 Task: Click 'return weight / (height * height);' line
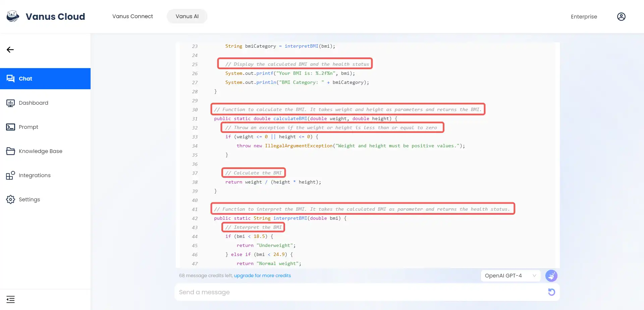click(273, 182)
